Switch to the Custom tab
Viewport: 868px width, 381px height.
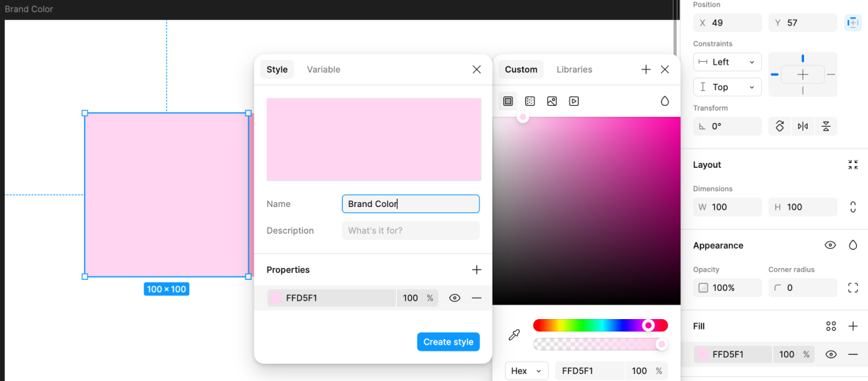tap(521, 69)
